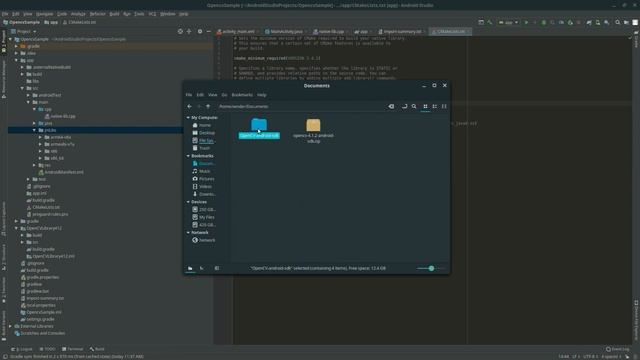Expand all in Project panel
The width and height of the screenshot is (640, 360).
coord(189,31)
